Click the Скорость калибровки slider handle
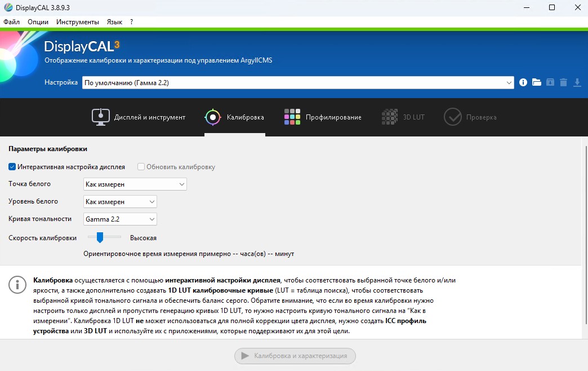This screenshot has height=371, width=588. click(100, 237)
